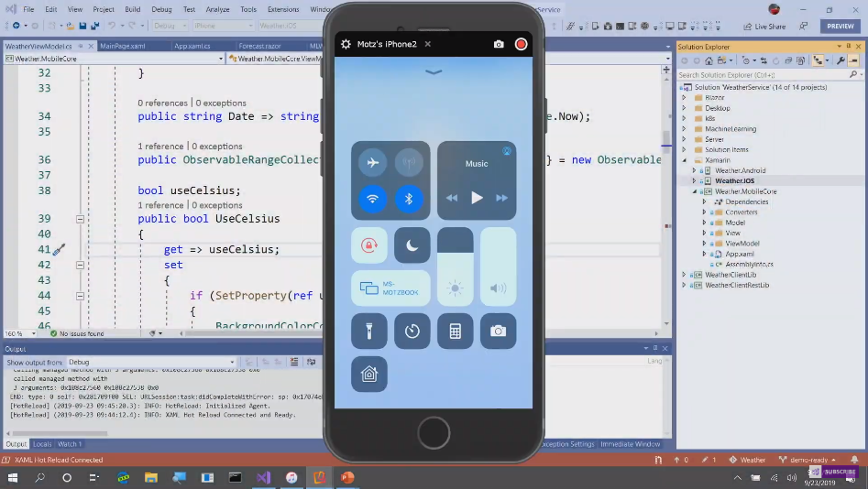Select AssemblyInfo.cs file
The width and height of the screenshot is (868, 489).
(x=750, y=265)
